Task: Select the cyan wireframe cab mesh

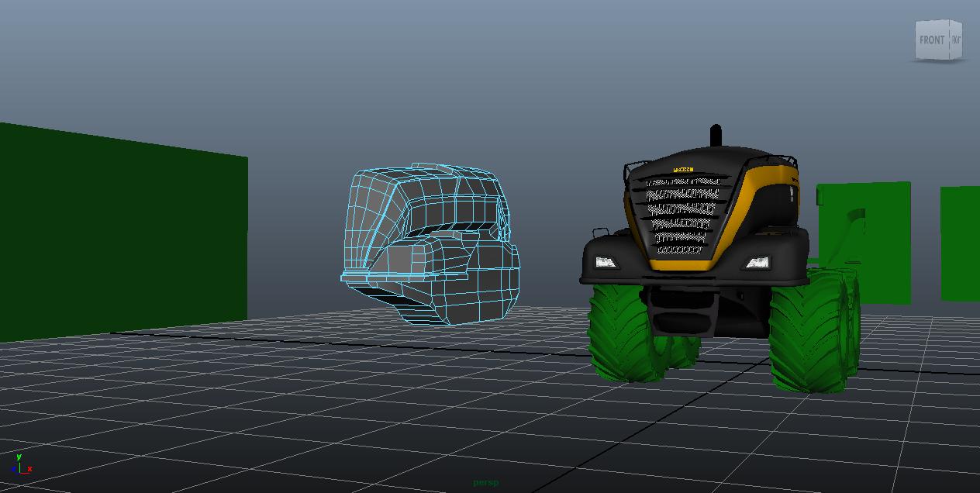Action: (x=430, y=243)
